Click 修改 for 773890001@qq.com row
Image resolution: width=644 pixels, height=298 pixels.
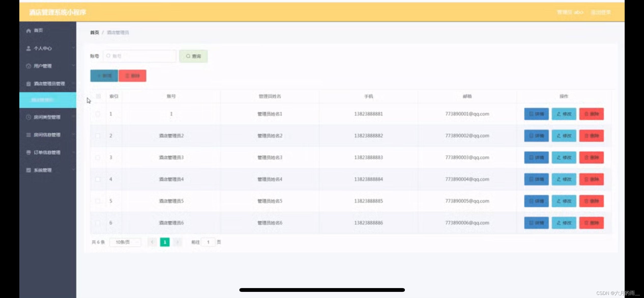(x=564, y=114)
